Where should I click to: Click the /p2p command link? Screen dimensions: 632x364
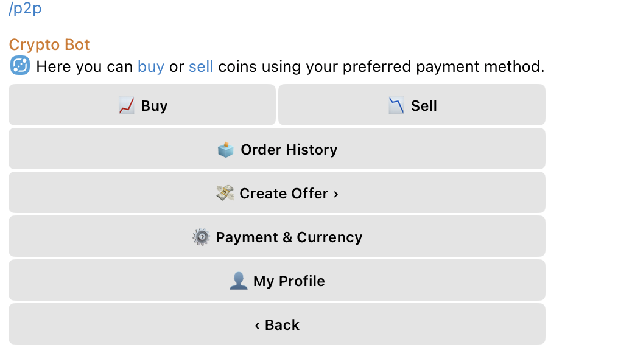coord(25,9)
